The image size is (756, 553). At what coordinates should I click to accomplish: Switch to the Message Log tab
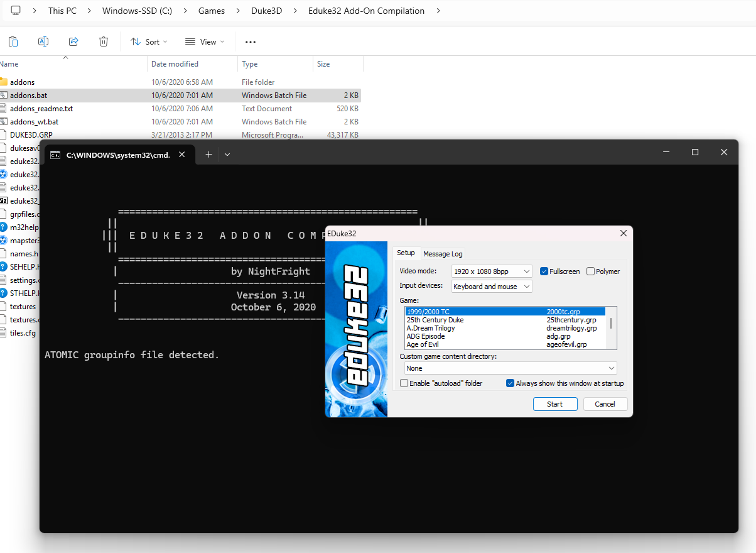click(x=443, y=254)
